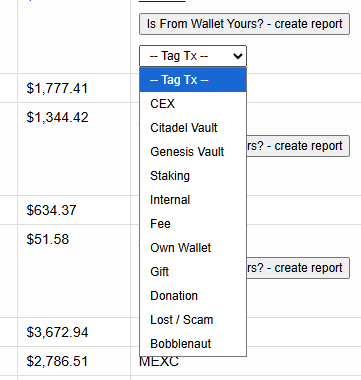Select Donation from dropdown
The width and height of the screenshot is (361, 380).
(193, 296)
